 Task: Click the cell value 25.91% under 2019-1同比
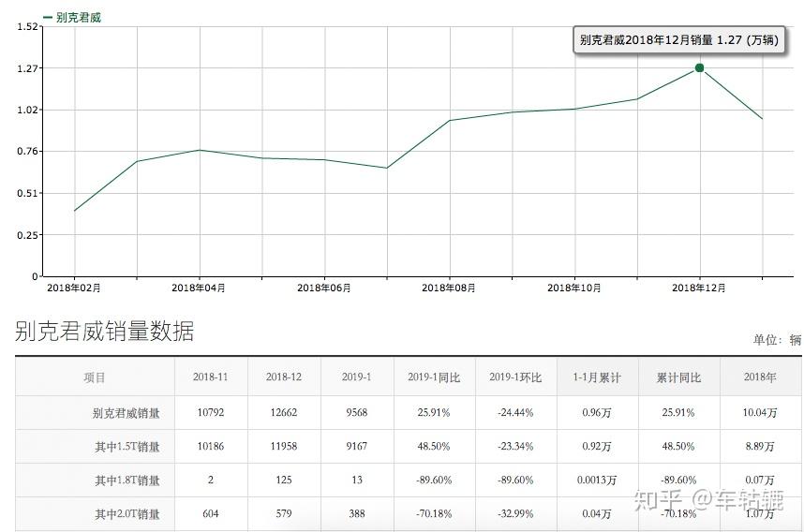[x=434, y=413]
